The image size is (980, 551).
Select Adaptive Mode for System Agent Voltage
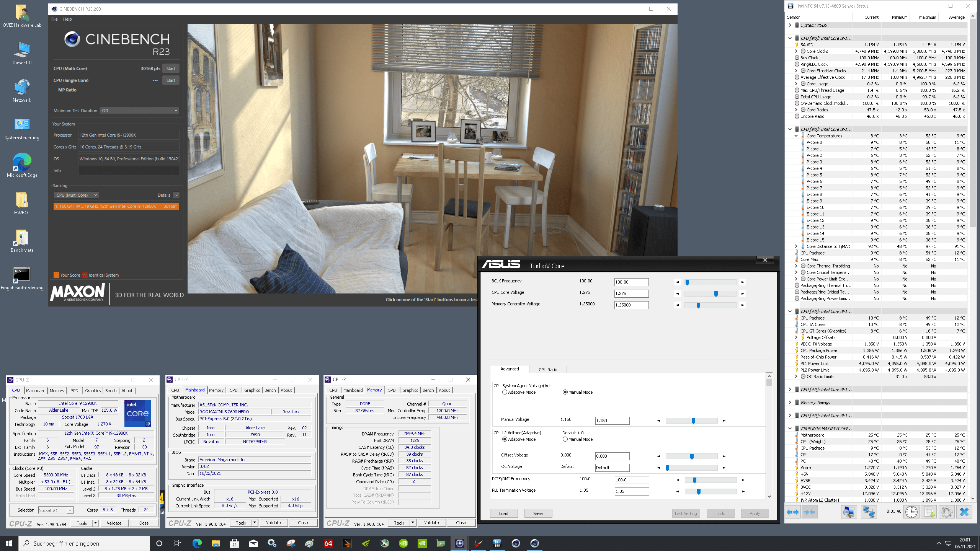[x=505, y=392]
